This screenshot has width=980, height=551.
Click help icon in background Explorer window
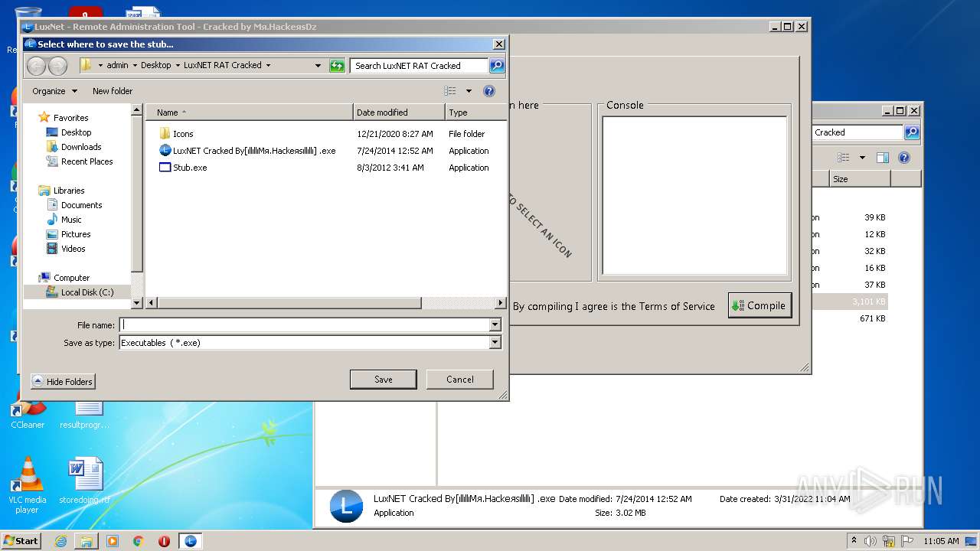click(x=903, y=158)
